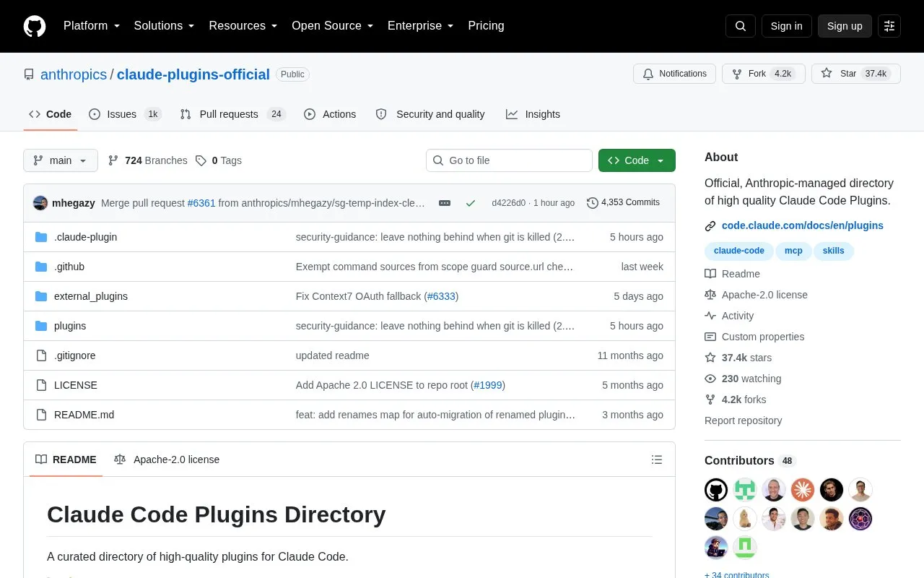Screen dimensions: 924x578
Task: Star the repository with Star button
Action: pos(855,74)
